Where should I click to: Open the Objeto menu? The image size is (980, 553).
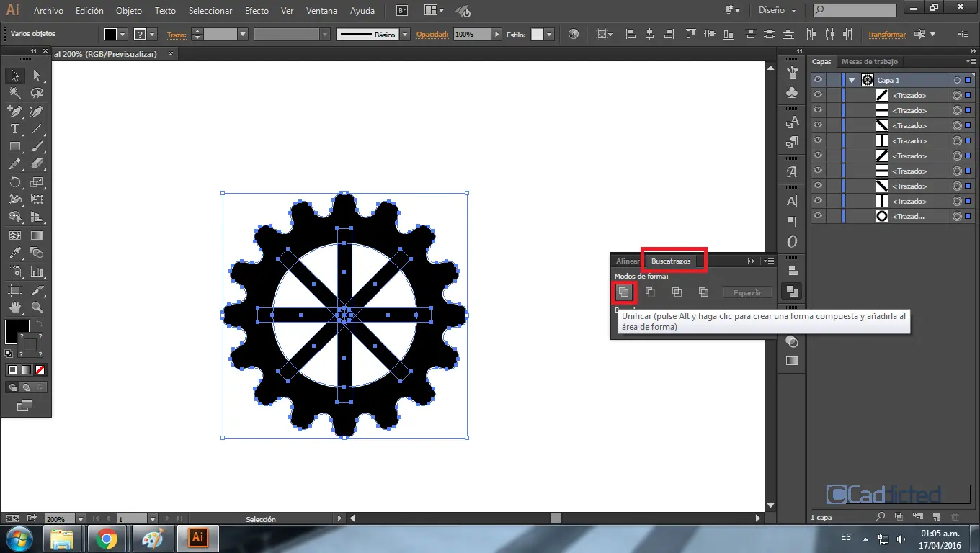[129, 11]
